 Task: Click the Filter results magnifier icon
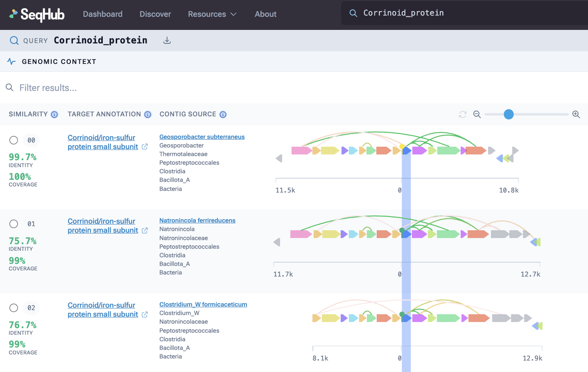tap(9, 87)
